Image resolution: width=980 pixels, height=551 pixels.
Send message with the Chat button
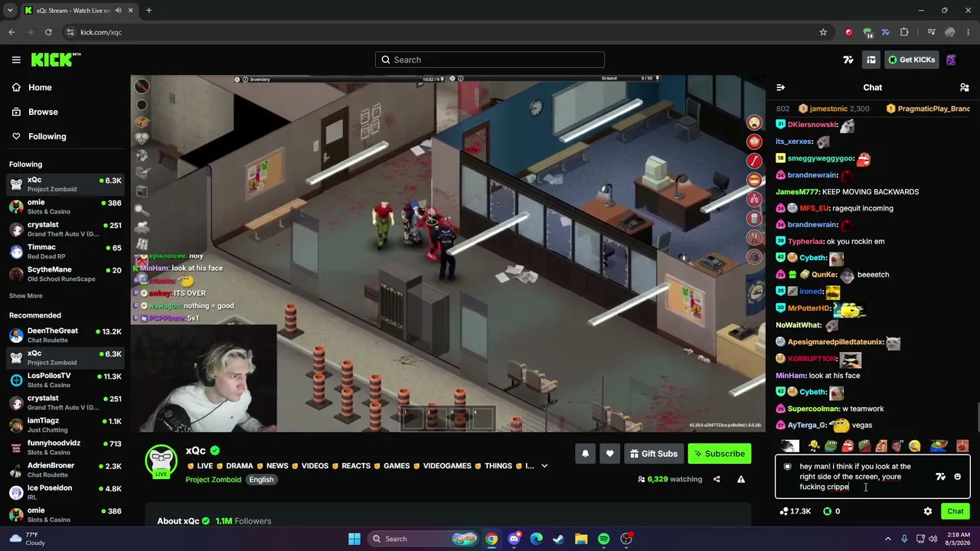955,511
